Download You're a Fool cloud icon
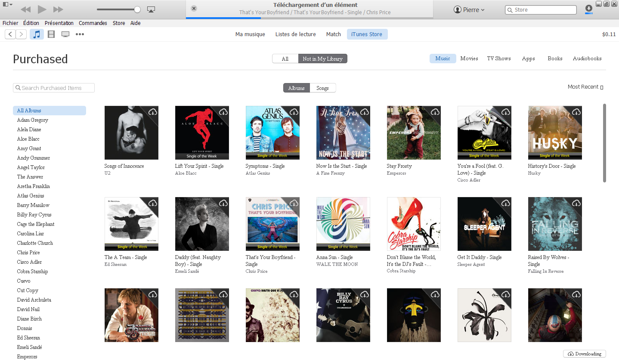619x364 pixels. click(x=506, y=112)
